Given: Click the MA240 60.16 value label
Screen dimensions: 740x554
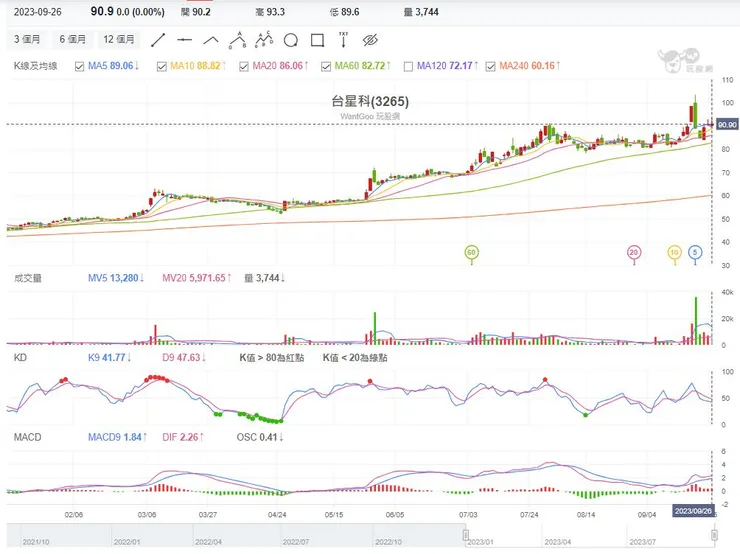Looking at the screenshot, I should coord(530,66).
